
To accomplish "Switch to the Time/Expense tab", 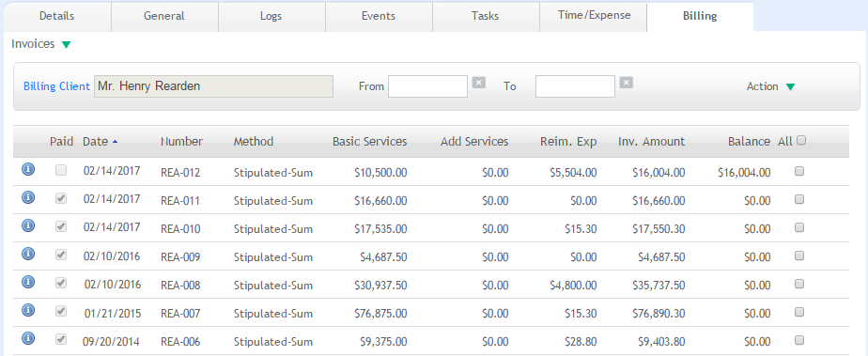I will [x=594, y=16].
